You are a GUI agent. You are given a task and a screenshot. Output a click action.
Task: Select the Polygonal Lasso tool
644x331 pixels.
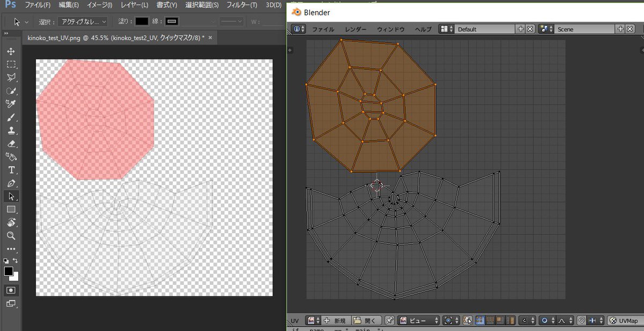coord(11,78)
